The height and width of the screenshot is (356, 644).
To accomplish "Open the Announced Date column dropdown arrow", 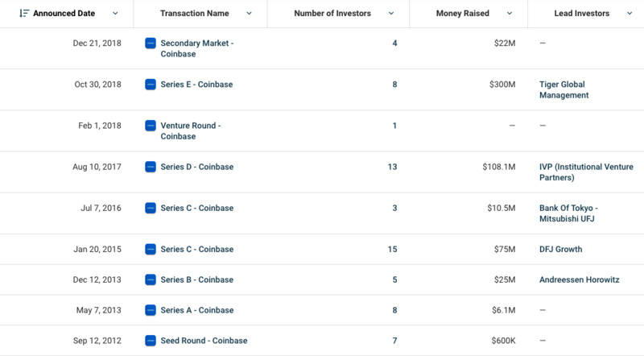I will click(x=115, y=14).
